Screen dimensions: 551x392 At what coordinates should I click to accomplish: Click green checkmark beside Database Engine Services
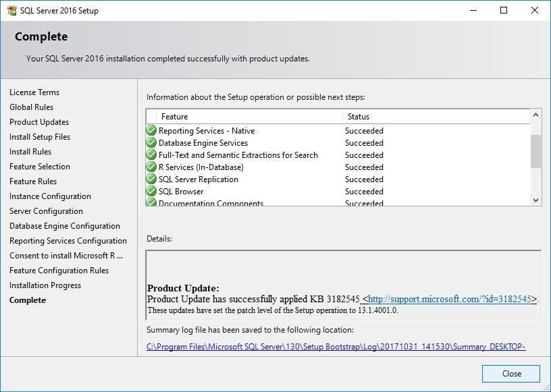tap(151, 143)
